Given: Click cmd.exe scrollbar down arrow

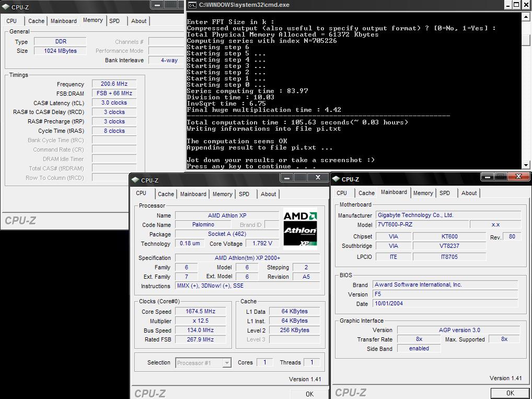Looking at the screenshot, I should [526, 165].
